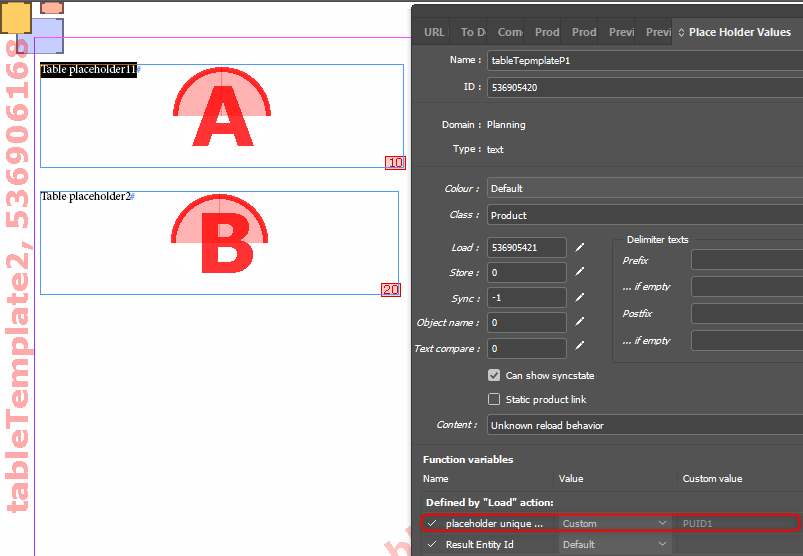
Task: Toggle checkmark on placeholder unique row
Action: click(432, 523)
